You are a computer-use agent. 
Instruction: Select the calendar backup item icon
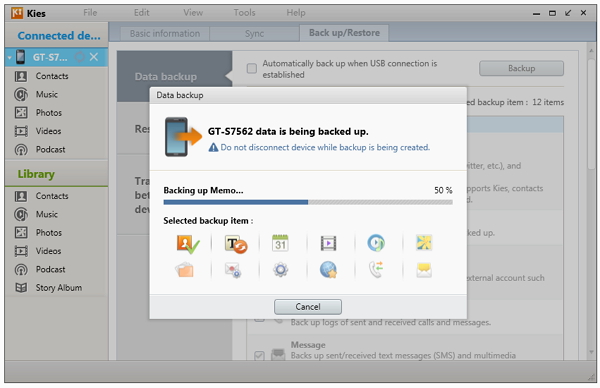(280, 243)
